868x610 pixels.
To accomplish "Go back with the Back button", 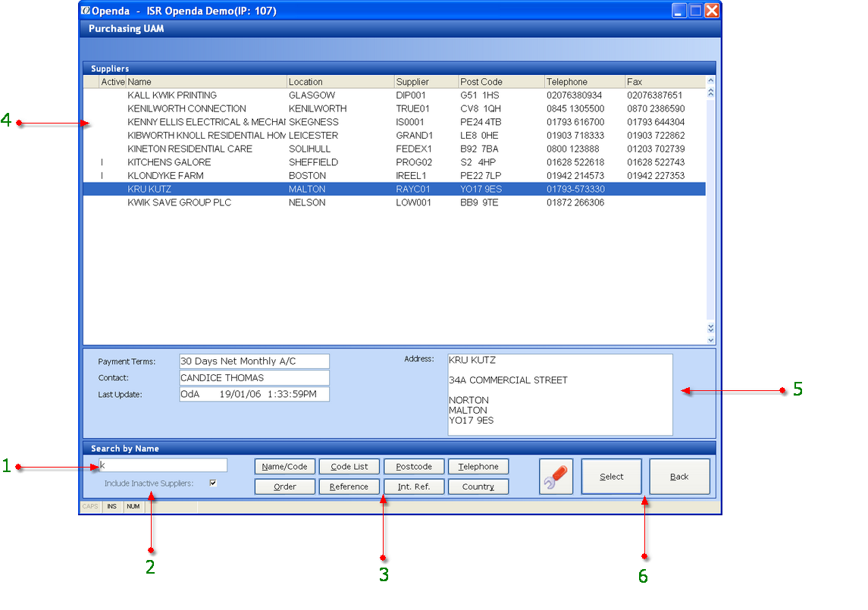I will [679, 477].
